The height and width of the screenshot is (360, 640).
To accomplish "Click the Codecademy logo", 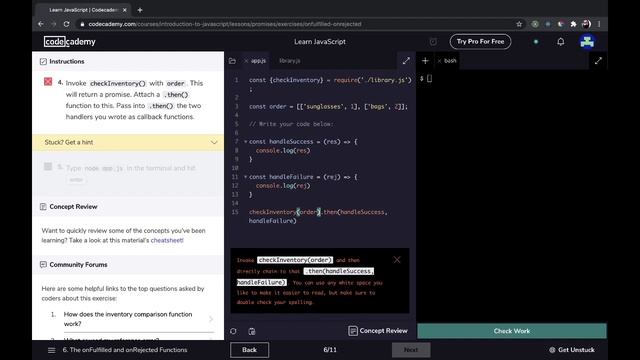I will 70,42.
